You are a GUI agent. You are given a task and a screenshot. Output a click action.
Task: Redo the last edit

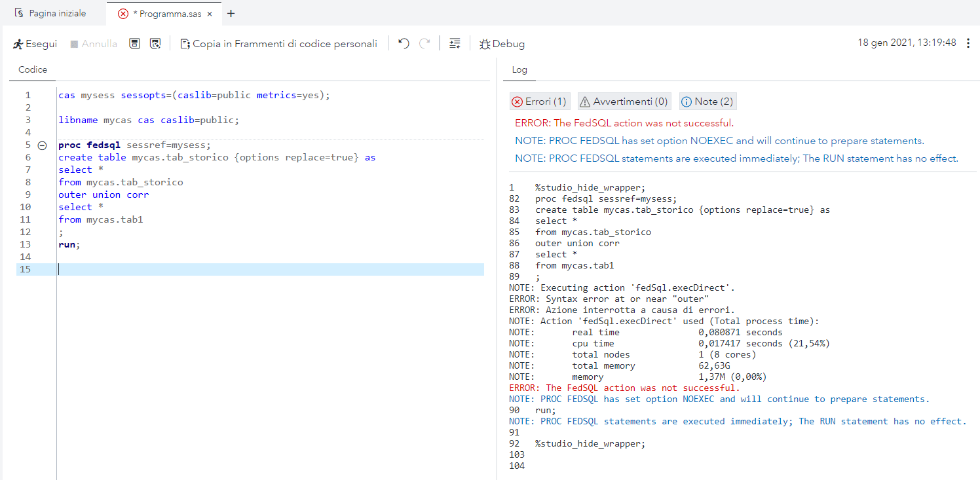click(x=424, y=43)
